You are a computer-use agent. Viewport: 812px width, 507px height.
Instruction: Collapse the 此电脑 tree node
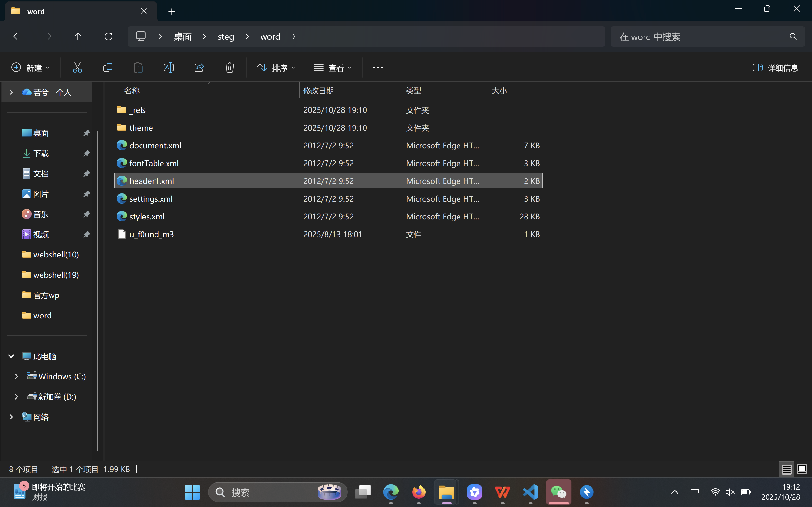11,356
